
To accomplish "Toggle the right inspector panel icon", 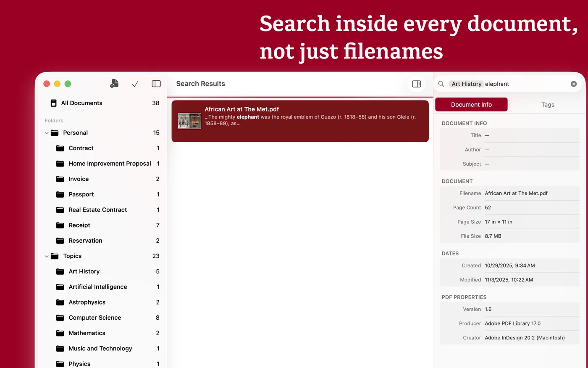I will (x=416, y=84).
